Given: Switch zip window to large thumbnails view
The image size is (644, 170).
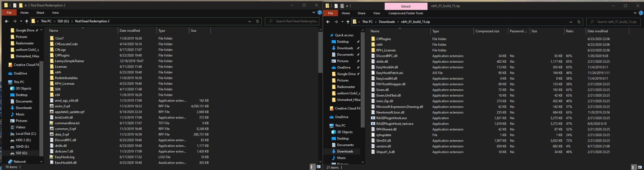Looking at the screenshot, I should (640, 167).
